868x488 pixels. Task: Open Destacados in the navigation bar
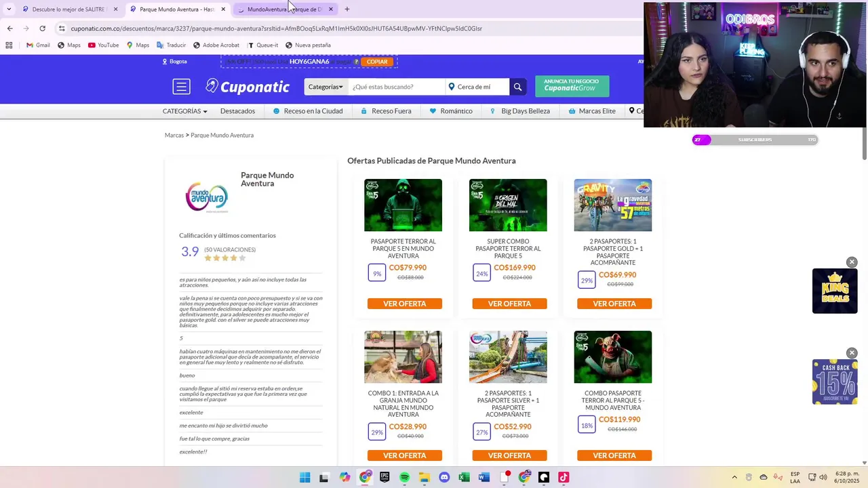tap(237, 111)
